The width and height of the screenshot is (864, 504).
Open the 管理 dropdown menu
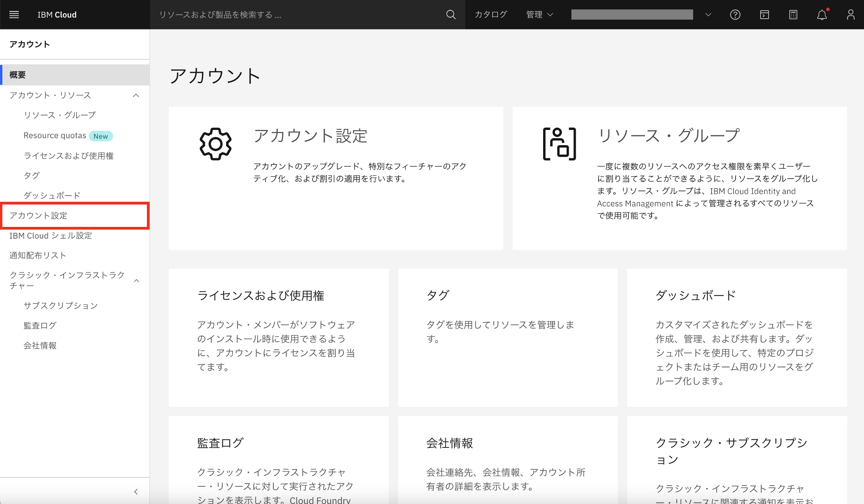(x=540, y=15)
